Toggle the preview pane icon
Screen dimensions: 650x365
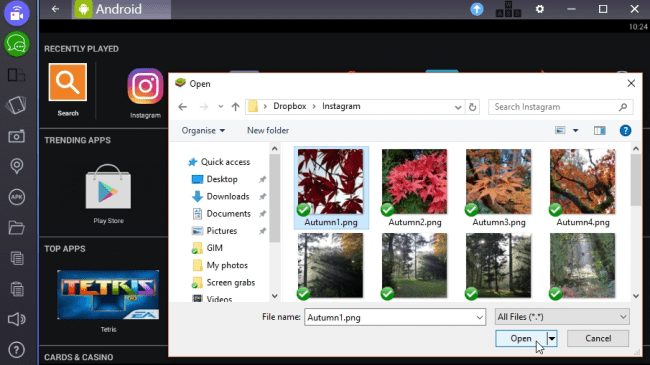599,131
